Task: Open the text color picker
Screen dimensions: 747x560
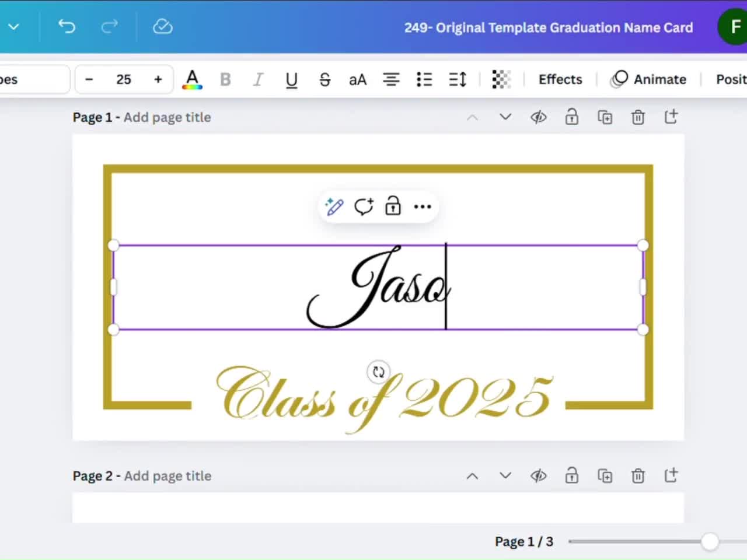Action: [x=192, y=79]
